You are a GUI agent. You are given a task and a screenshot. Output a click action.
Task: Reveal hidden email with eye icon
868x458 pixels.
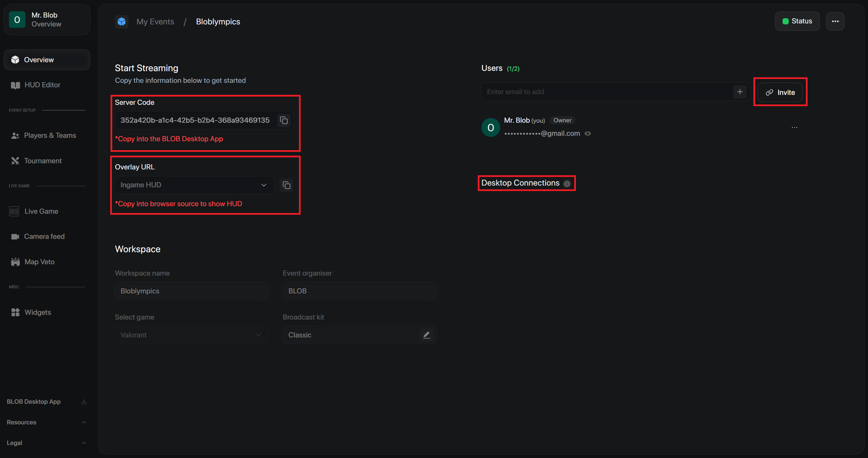click(x=588, y=134)
